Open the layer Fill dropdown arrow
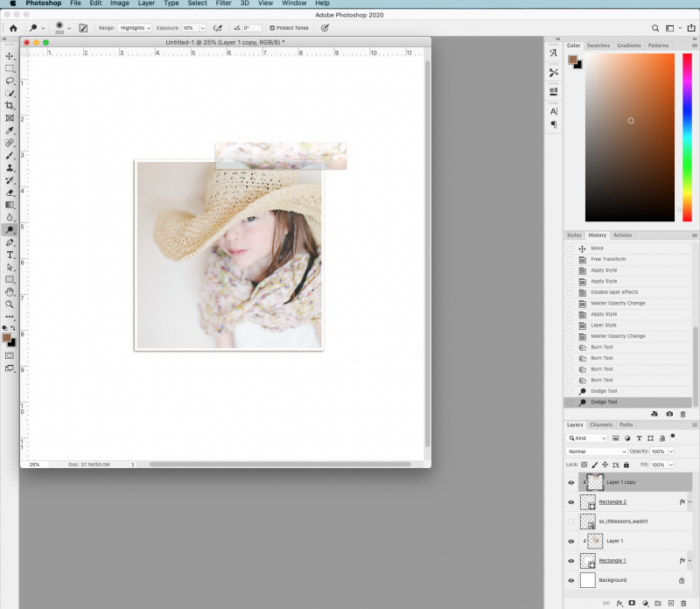The height and width of the screenshot is (609, 700). (670, 465)
